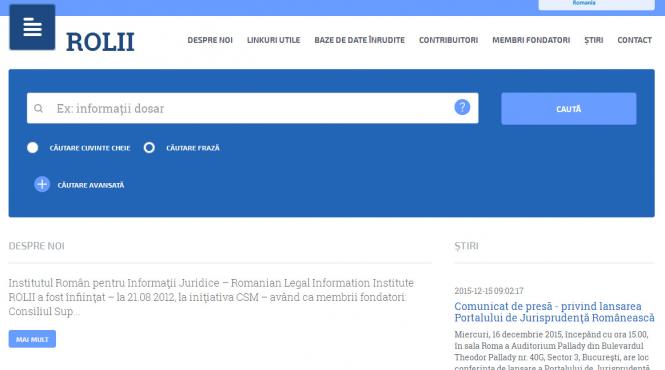Screen dimensions: 665x370
Task: Open the Comunicat de presă news link
Action: pyautogui.click(x=554, y=312)
